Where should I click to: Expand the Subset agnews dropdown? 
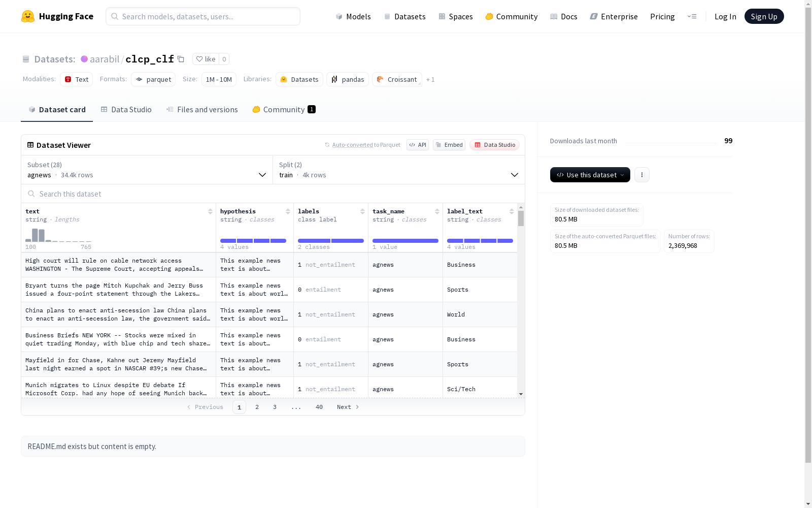click(x=147, y=170)
